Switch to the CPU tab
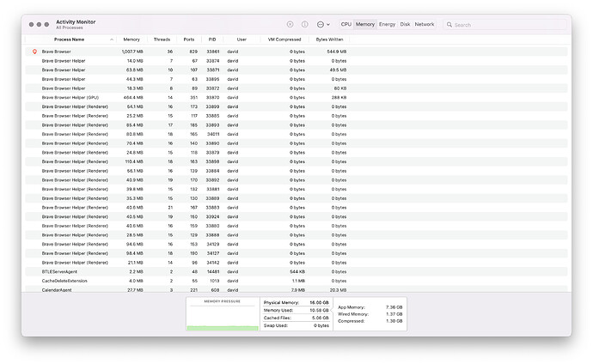This screenshot has height=364, width=593. (x=346, y=24)
